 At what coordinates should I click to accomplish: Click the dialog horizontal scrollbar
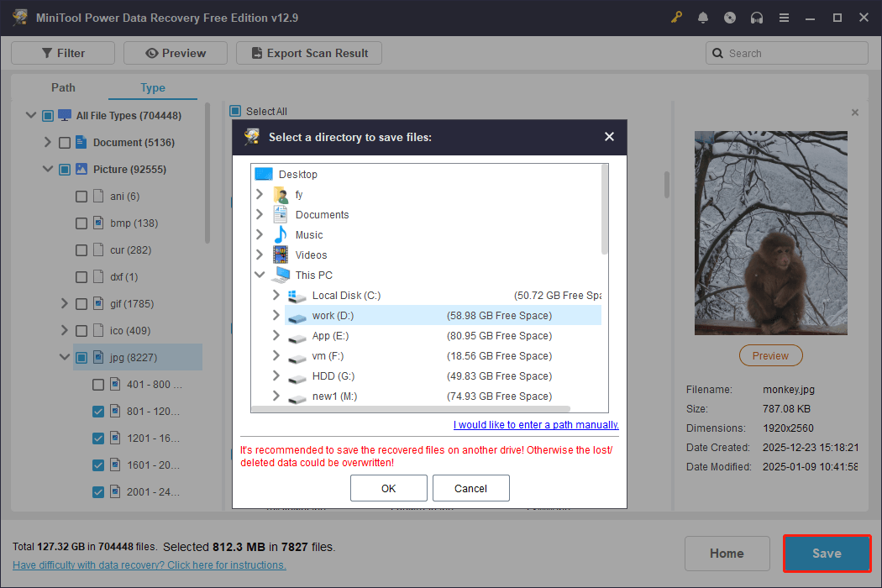[x=411, y=409]
